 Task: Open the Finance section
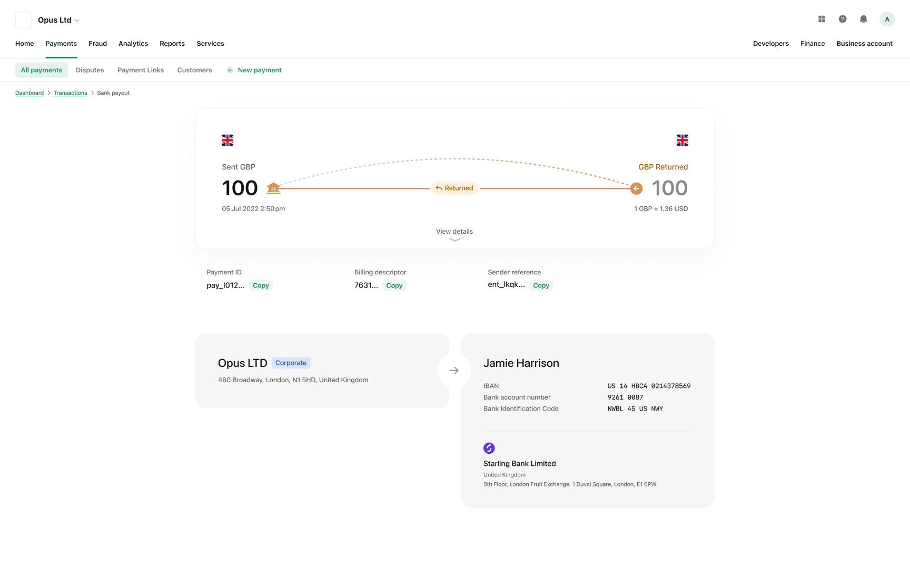click(x=813, y=44)
